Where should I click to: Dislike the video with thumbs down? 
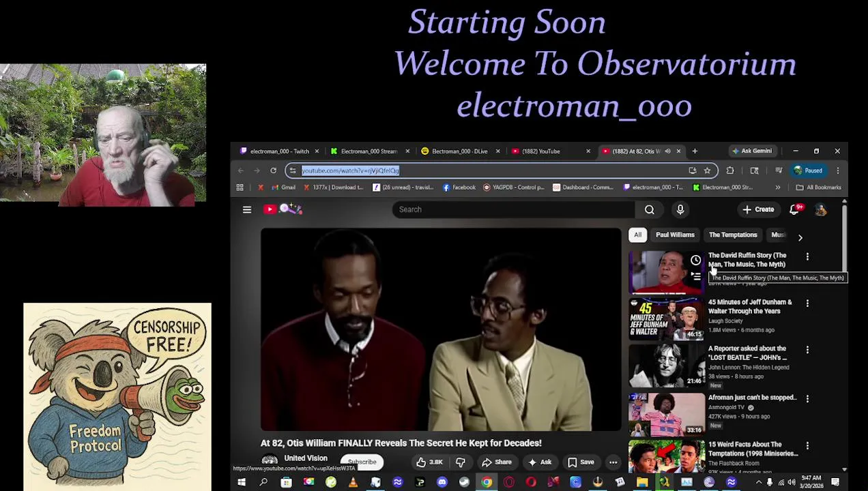(461, 462)
